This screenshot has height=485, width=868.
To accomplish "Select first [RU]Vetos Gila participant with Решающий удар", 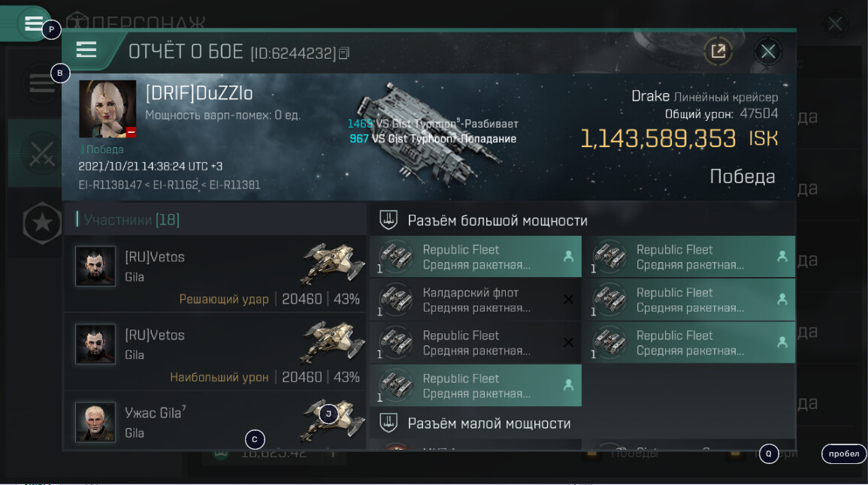I will pos(216,274).
